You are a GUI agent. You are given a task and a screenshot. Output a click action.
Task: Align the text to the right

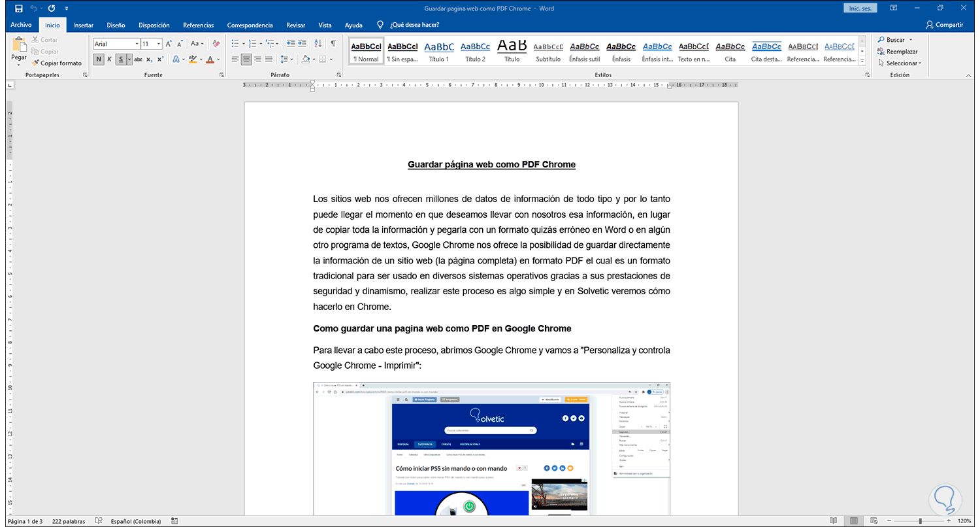[x=257, y=59]
